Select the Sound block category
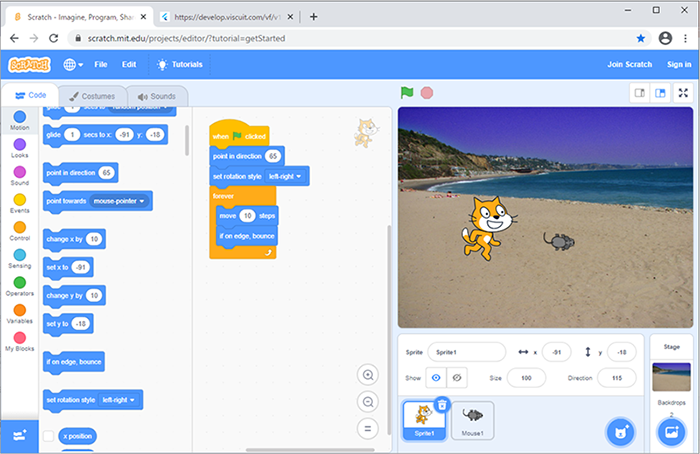Image resolution: width=700 pixels, height=454 pixels. click(x=20, y=176)
